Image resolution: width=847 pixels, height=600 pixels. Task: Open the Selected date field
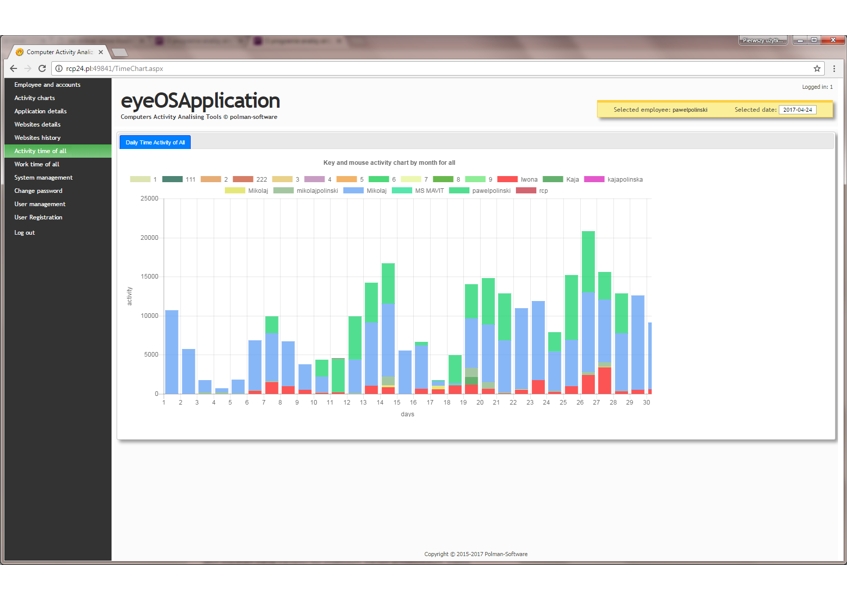(x=797, y=110)
